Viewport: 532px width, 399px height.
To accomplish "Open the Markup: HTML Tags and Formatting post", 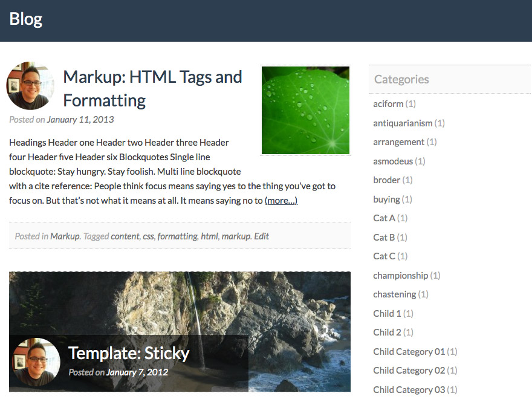I will [152, 88].
